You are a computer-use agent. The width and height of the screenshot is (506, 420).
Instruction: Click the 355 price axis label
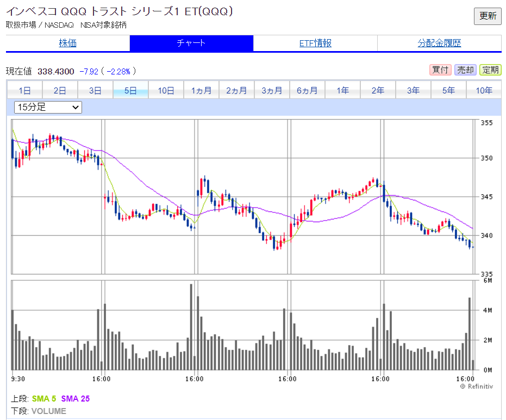coord(486,123)
